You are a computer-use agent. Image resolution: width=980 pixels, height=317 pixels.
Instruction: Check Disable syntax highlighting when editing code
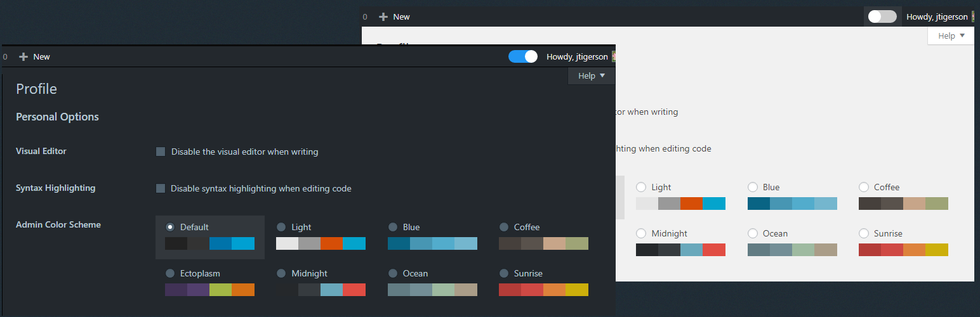pos(161,188)
